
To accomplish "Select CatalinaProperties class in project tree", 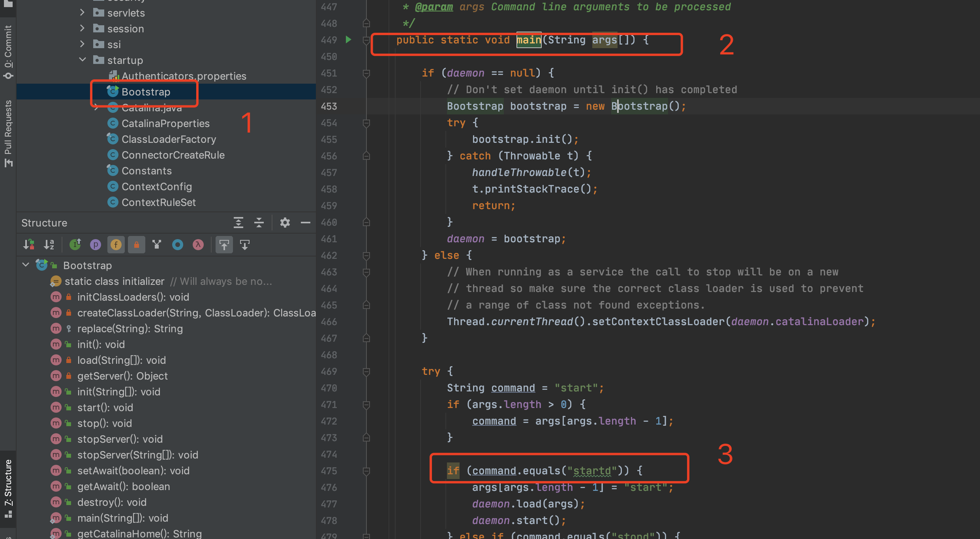I will point(165,124).
